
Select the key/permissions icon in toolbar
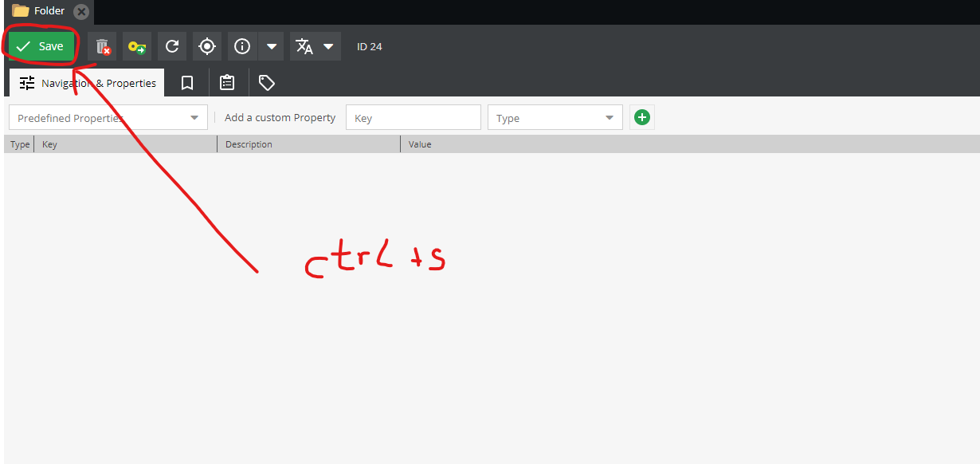(136, 46)
